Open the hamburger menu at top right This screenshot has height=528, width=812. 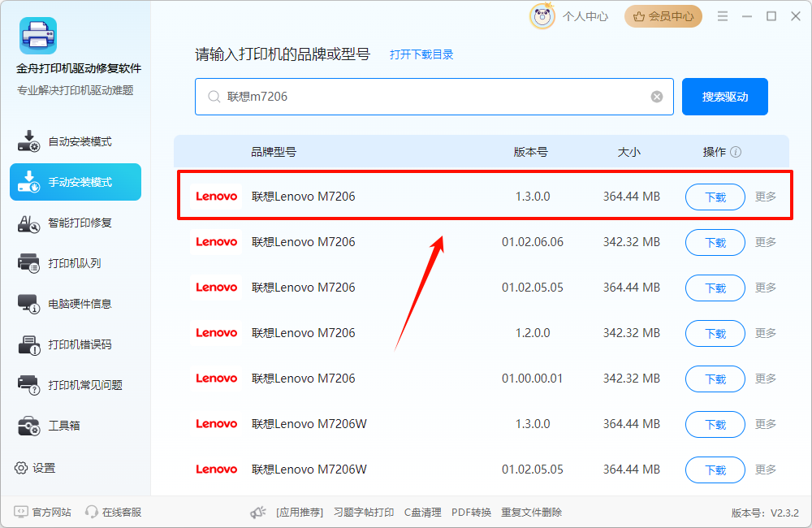pos(722,15)
